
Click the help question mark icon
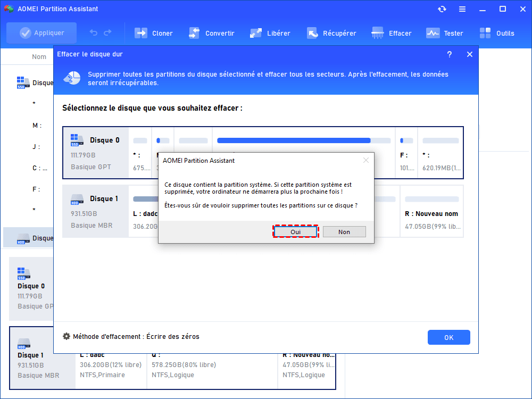tap(450, 54)
